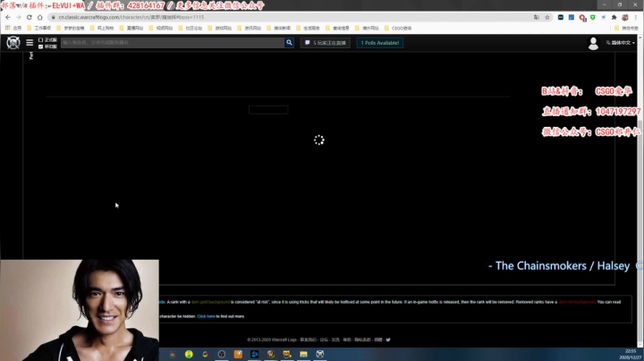
Task: Open OBS Studio from the taskbar
Action: [x=222, y=354]
